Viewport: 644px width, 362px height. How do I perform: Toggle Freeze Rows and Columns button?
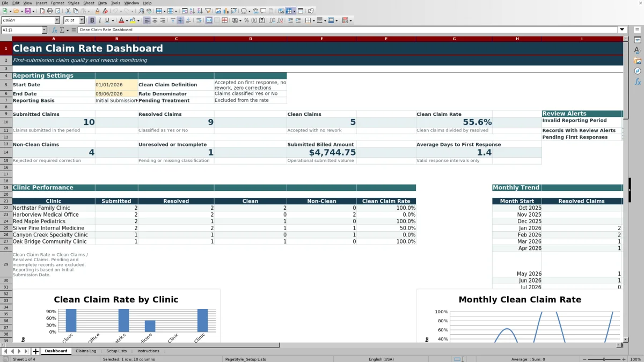click(289, 11)
